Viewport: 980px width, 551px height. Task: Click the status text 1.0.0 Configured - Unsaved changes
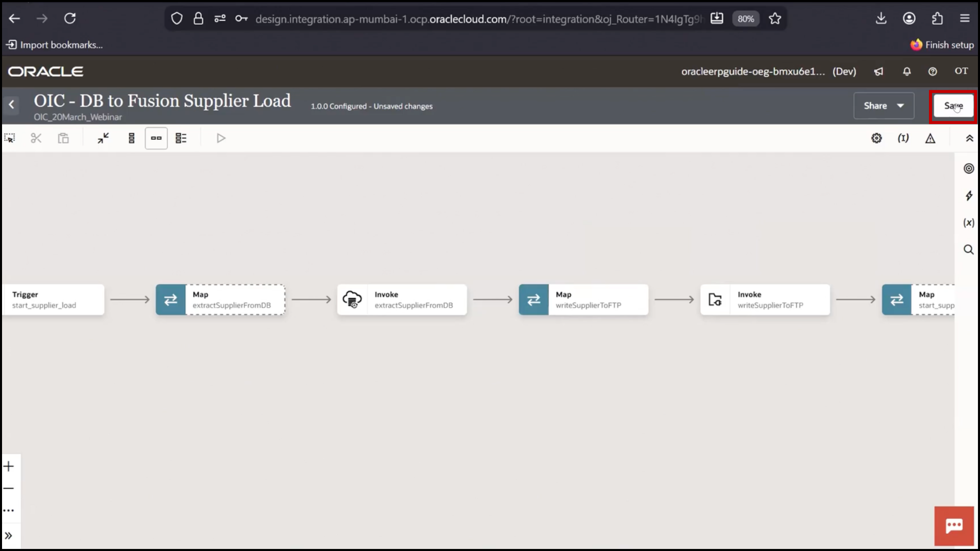[x=372, y=106]
